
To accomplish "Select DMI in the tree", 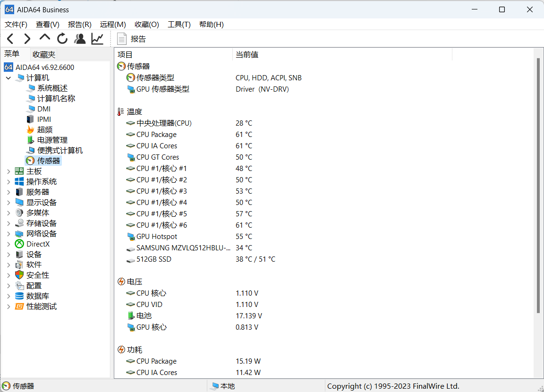I will 44,109.
